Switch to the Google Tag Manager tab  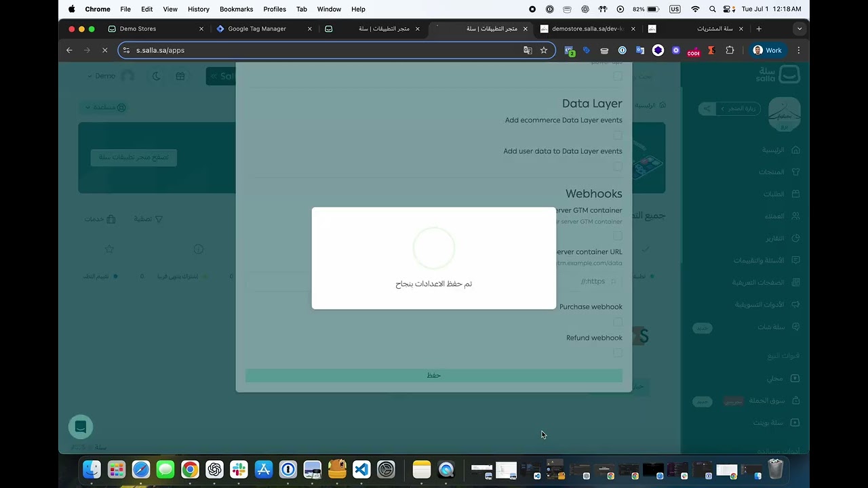(x=264, y=28)
